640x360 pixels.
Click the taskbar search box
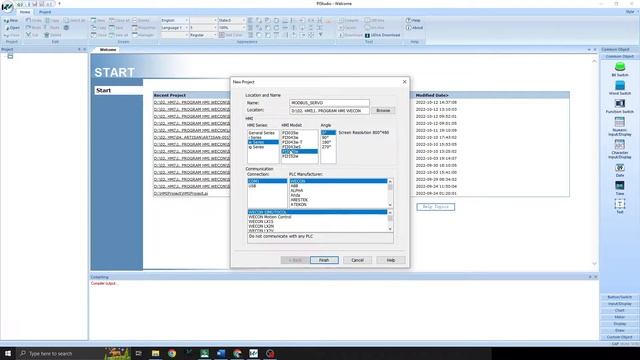pos(59,353)
